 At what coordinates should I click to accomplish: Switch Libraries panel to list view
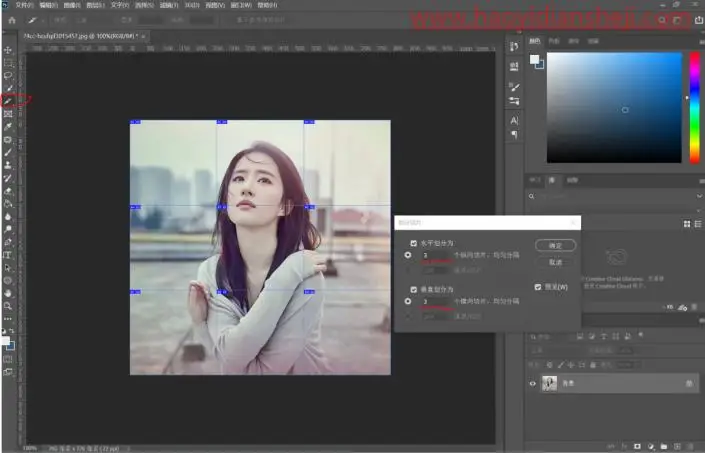tap(698, 224)
